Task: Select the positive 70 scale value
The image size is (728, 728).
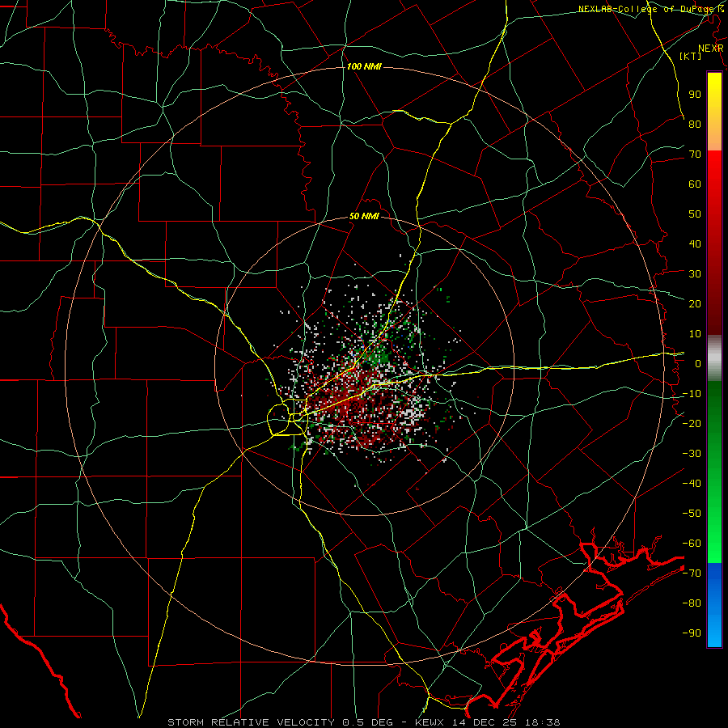Action: [x=695, y=154]
